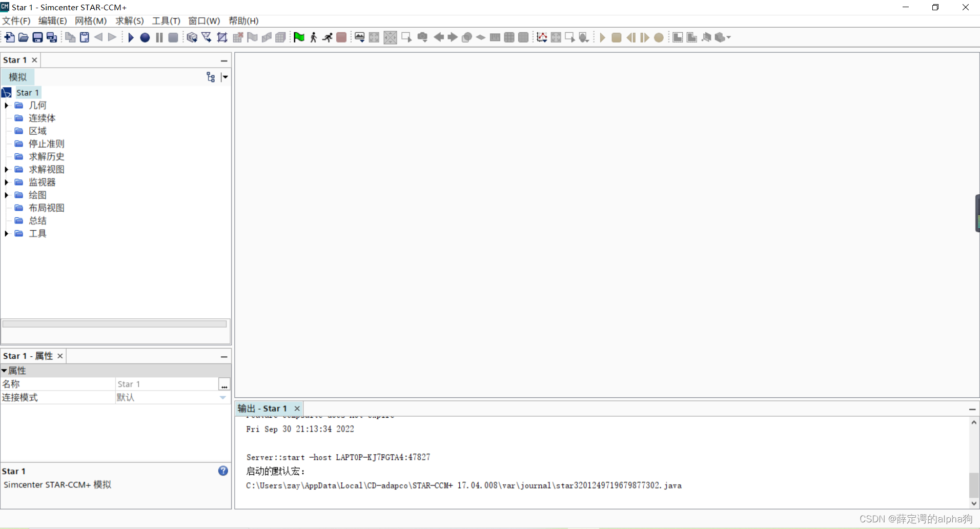The image size is (980, 529).
Task: Select the 布局视图 tree item
Action: [x=46, y=208]
